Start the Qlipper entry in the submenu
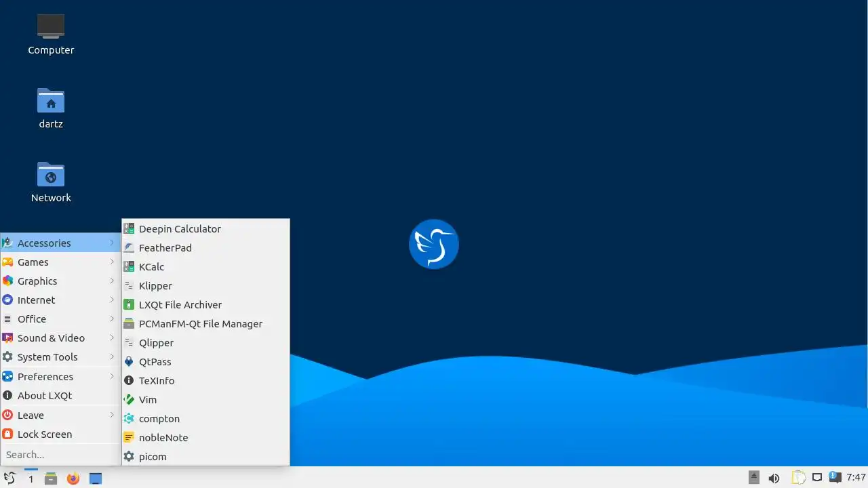The width and height of the screenshot is (868, 488). click(205, 343)
